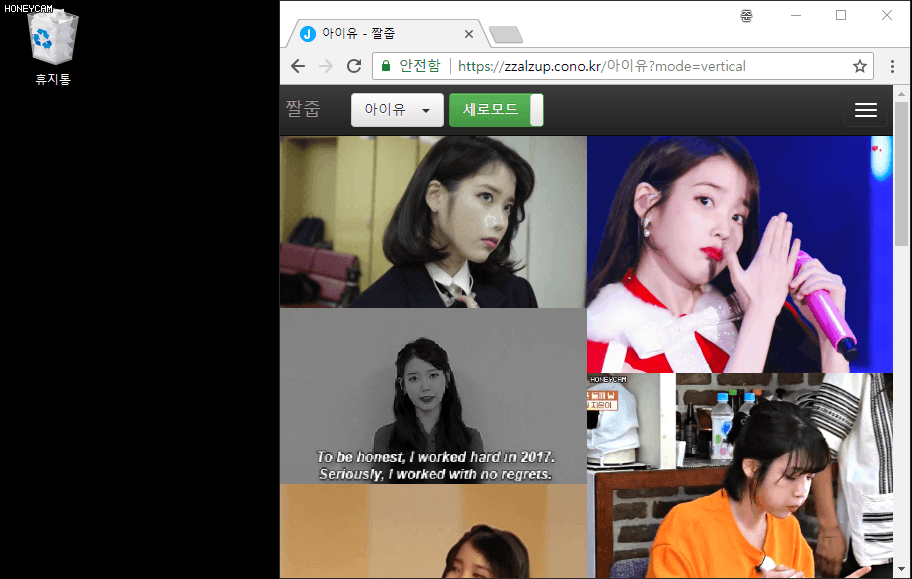This screenshot has height=579, width=912.
Task: Open the orange shirt girl image
Action: point(739,475)
